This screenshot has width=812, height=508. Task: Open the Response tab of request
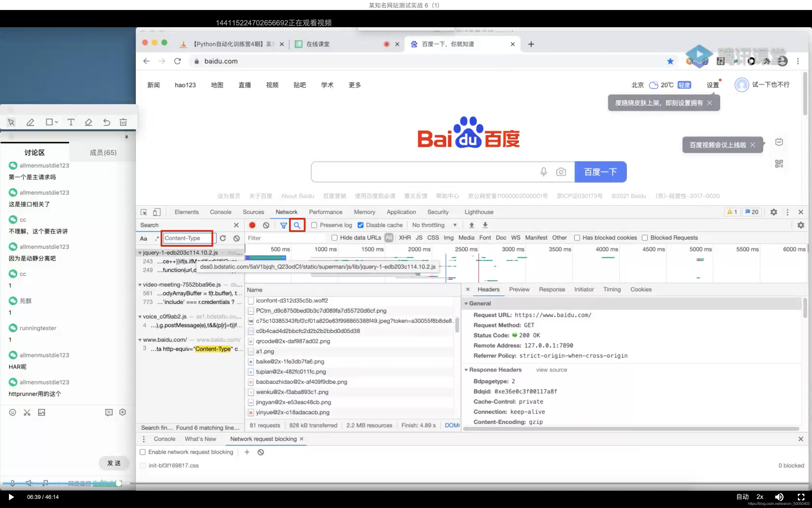click(552, 289)
